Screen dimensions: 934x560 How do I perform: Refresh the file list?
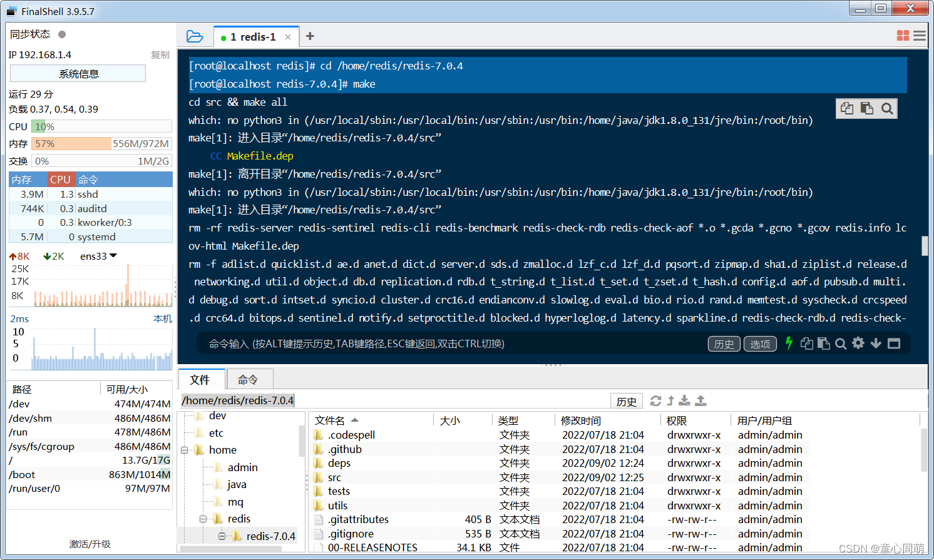[x=655, y=400]
